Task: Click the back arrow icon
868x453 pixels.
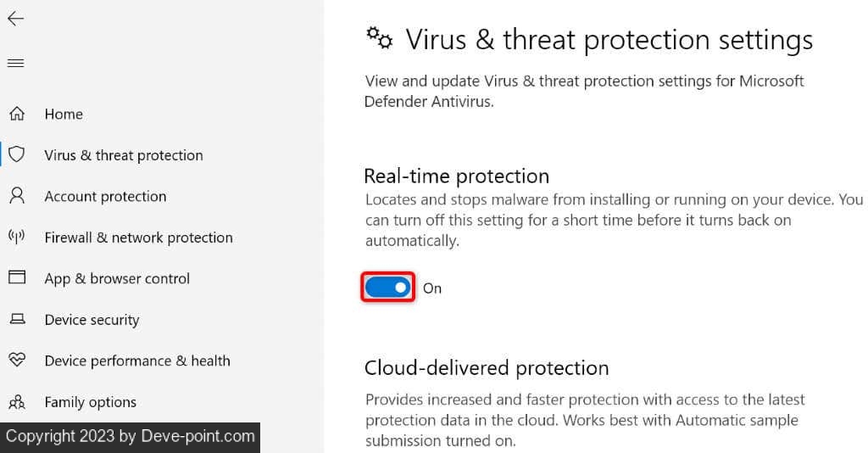Action: [15, 19]
